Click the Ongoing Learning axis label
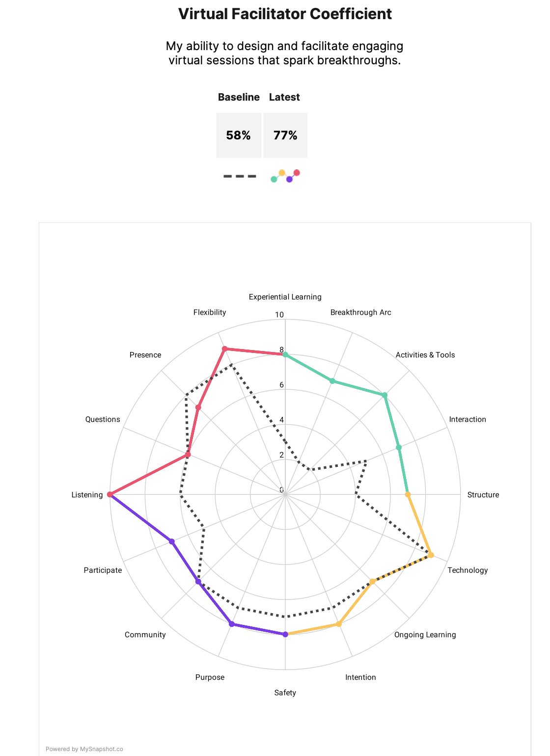This screenshot has height=756, width=550. point(425,635)
